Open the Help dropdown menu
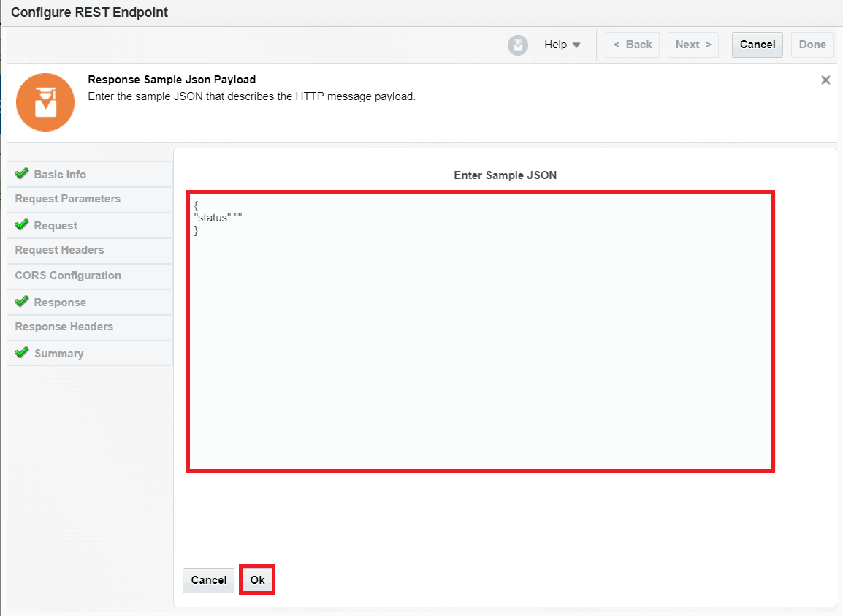Viewport: 843px width, 616px height. pyautogui.click(x=562, y=45)
